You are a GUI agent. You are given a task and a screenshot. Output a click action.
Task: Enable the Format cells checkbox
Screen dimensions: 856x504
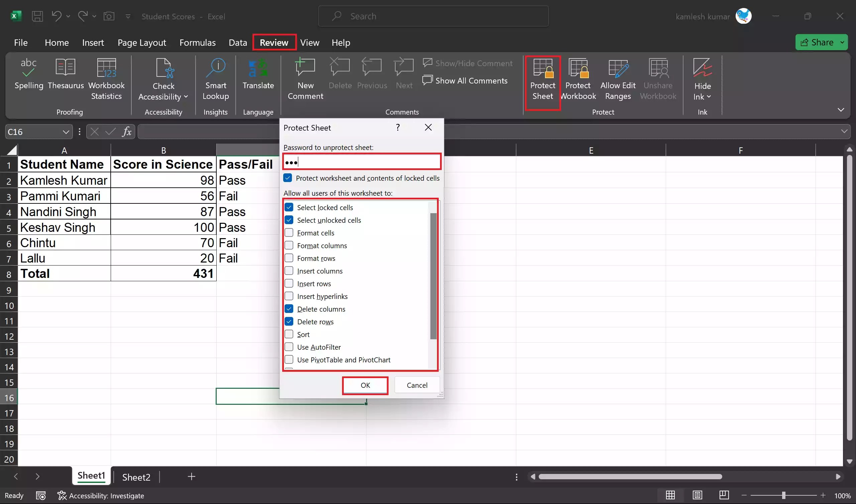click(289, 233)
